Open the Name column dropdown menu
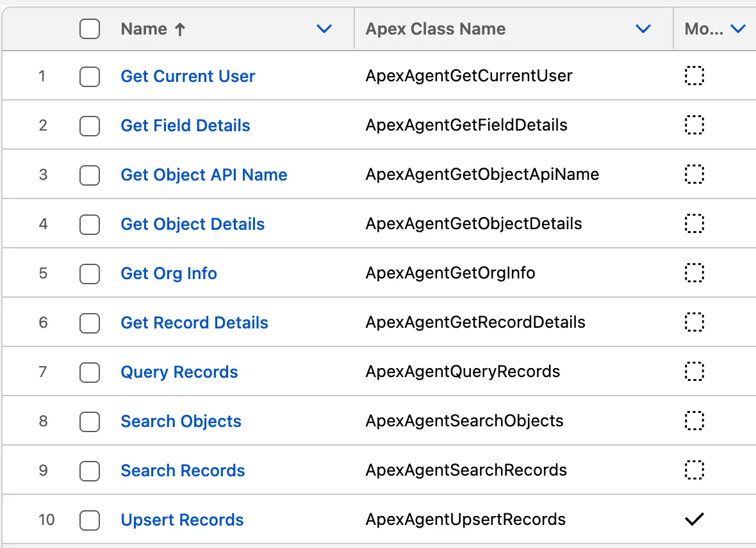Viewport: 756px width, 548px height. (x=324, y=29)
